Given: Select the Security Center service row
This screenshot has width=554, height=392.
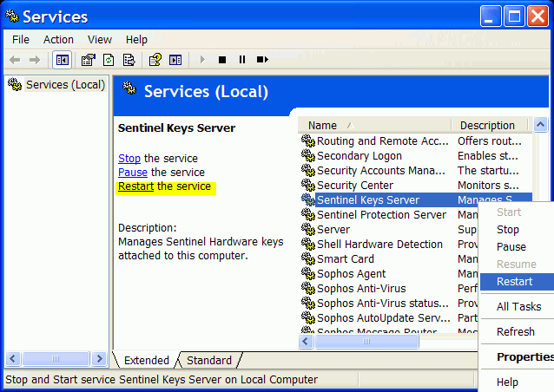Looking at the screenshot, I should click(x=416, y=186).
